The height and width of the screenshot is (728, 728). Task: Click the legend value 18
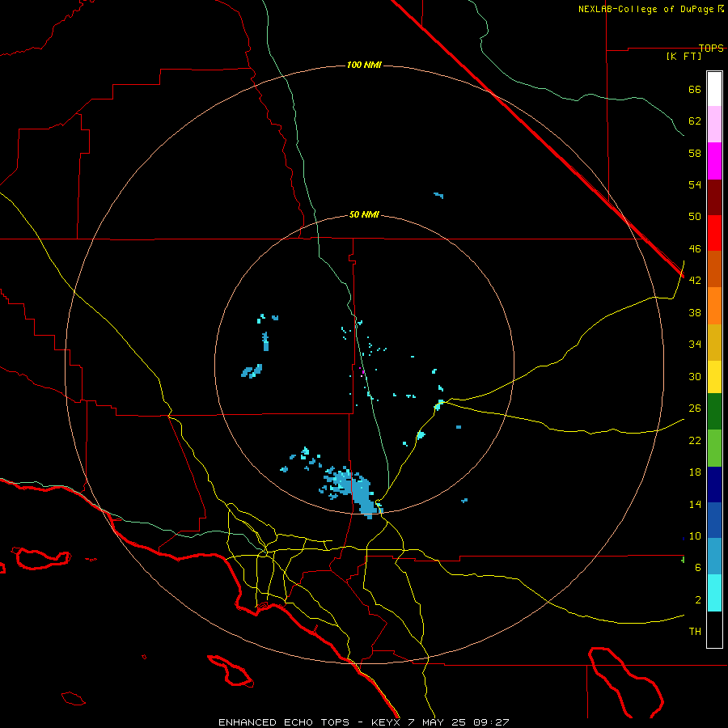(x=695, y=472)
